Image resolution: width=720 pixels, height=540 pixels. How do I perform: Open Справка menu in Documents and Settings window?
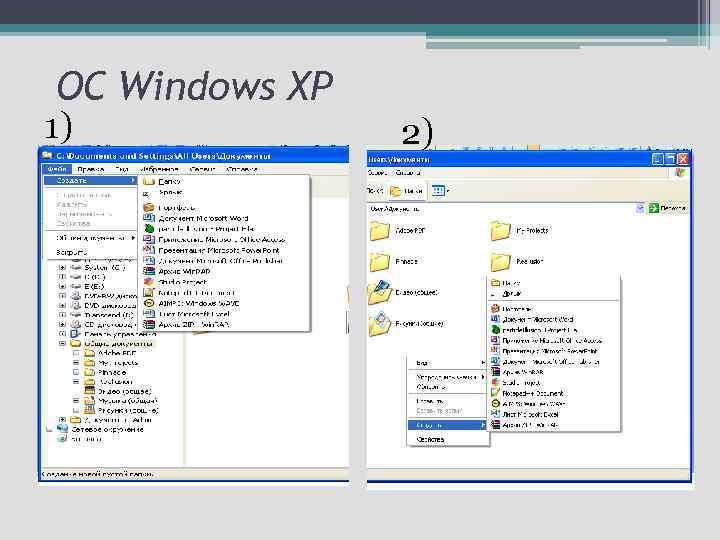(242, 169)
